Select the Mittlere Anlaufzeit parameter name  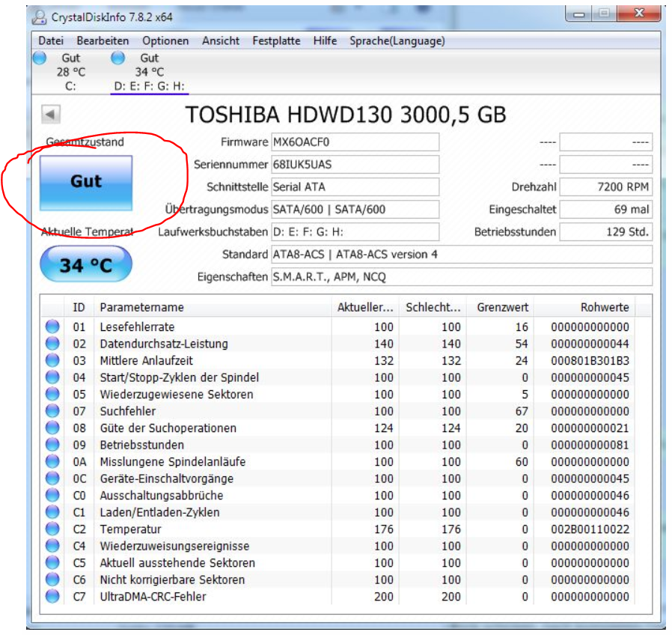tap(147, 361)
